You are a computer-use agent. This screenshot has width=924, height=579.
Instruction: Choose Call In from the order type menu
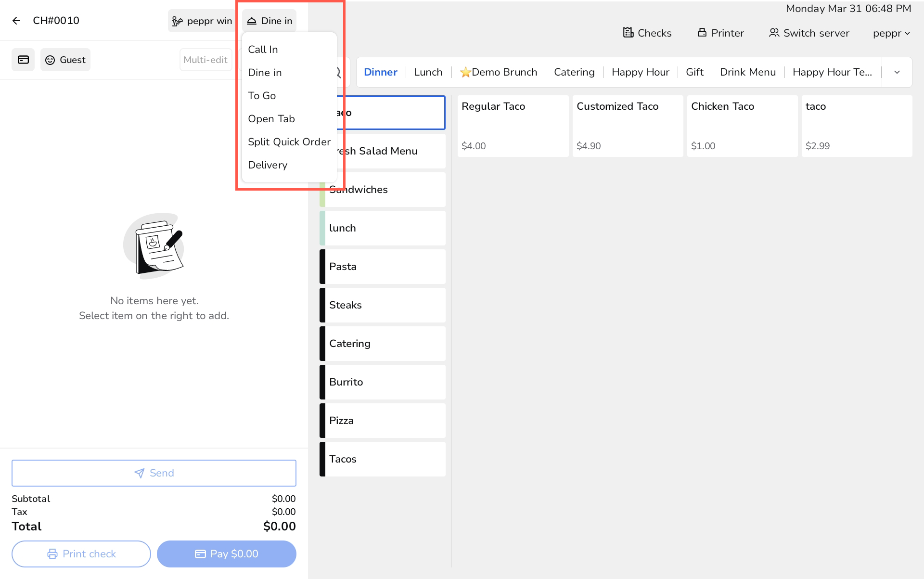tap(263, 49)
